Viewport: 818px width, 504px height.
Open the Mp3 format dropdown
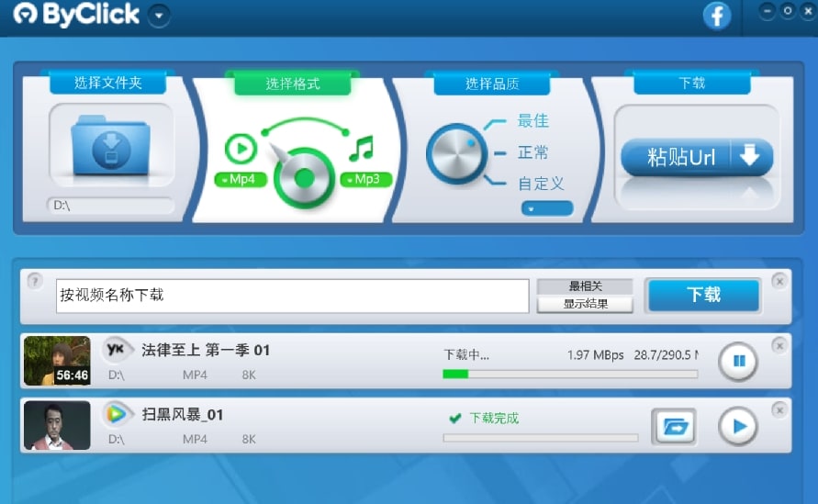[366, 179]
